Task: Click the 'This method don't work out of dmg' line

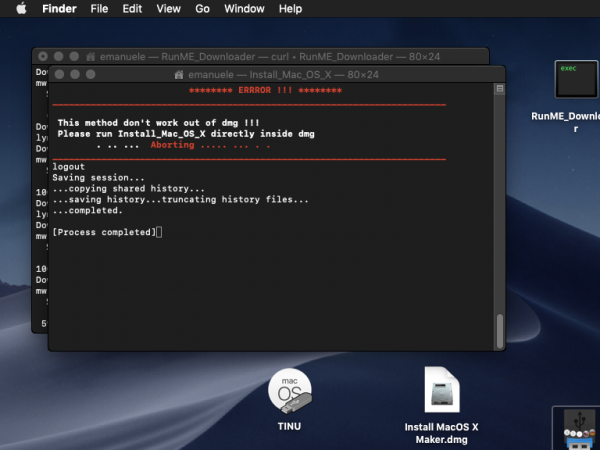Action: (158, 123)
